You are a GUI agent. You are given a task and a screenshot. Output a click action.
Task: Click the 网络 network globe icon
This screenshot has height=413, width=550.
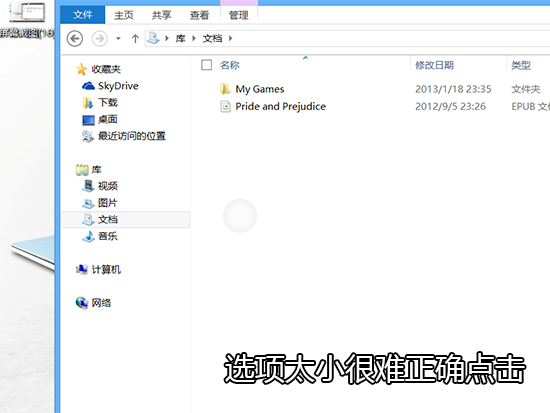coord(82,303)
